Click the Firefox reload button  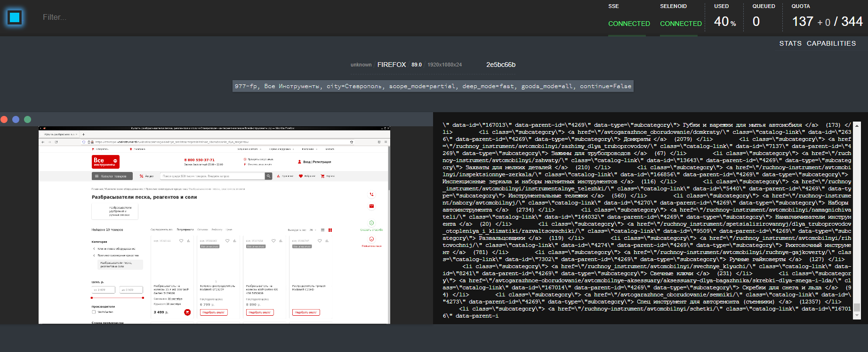point(56,142)
